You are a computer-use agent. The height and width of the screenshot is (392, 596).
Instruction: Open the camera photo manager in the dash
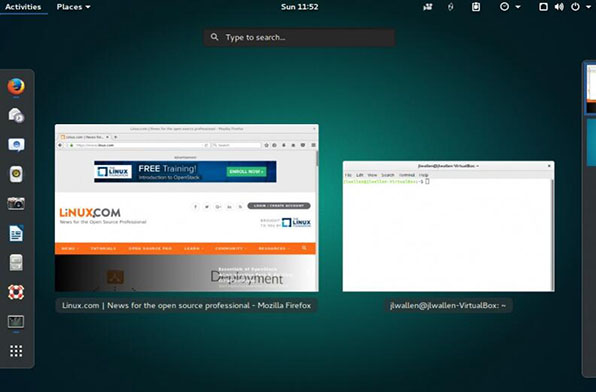pos(16,204)
